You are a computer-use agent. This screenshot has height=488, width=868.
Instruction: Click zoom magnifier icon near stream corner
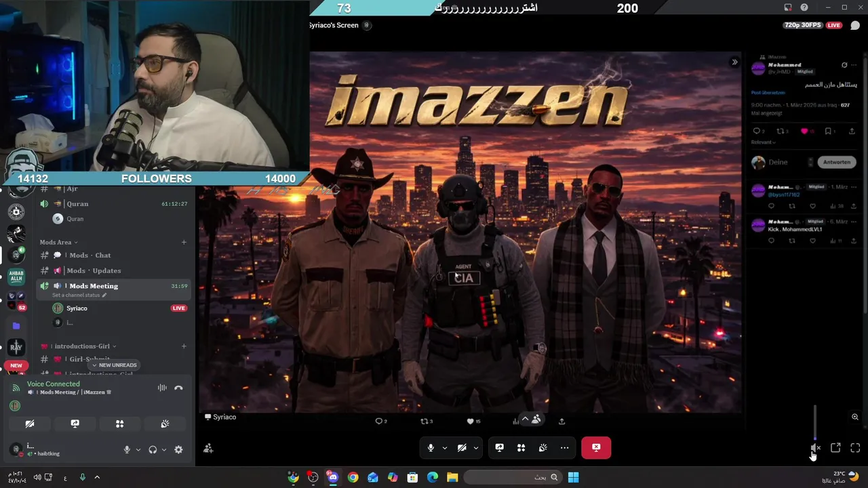tap(855, 417)
